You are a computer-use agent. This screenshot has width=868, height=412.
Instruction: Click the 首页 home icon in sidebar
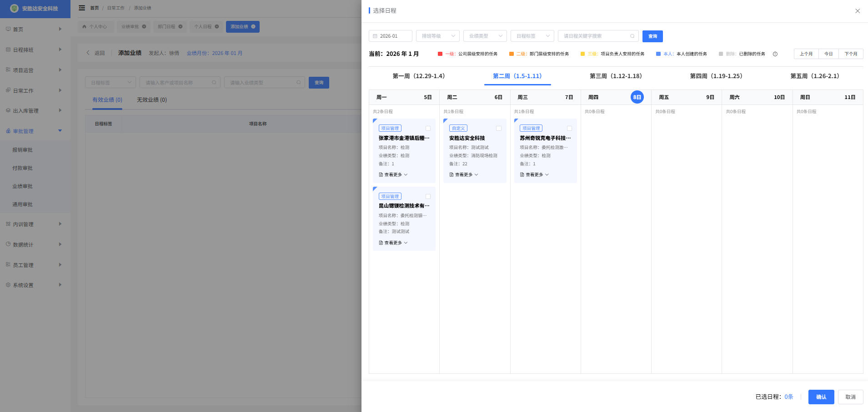8,29
